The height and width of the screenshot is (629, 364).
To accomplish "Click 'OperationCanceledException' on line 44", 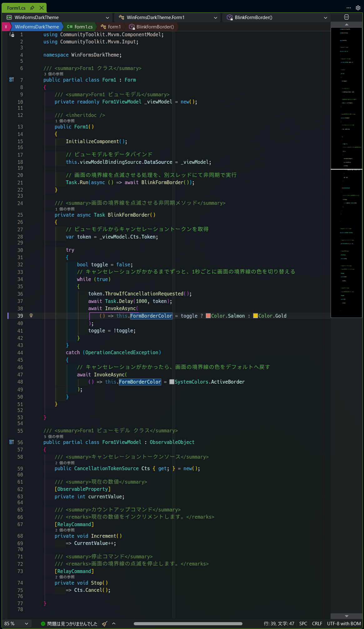I will 122,352.
